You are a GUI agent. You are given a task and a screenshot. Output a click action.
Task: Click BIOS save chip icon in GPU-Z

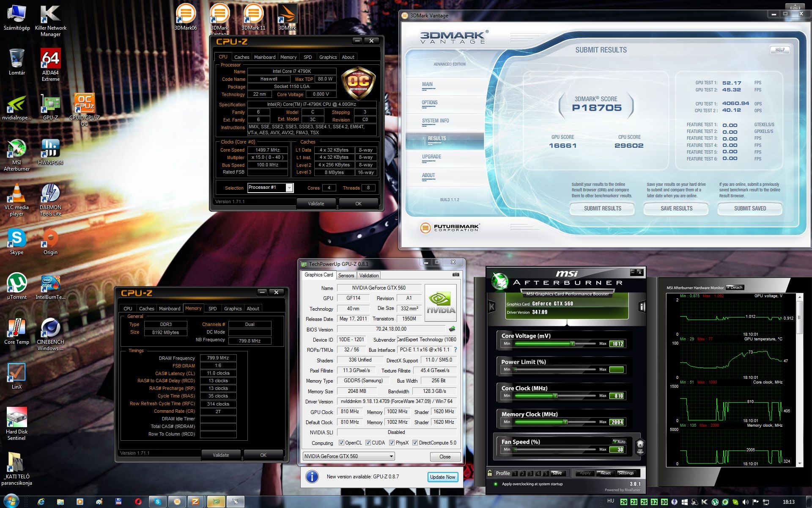[x=452, y=329]
